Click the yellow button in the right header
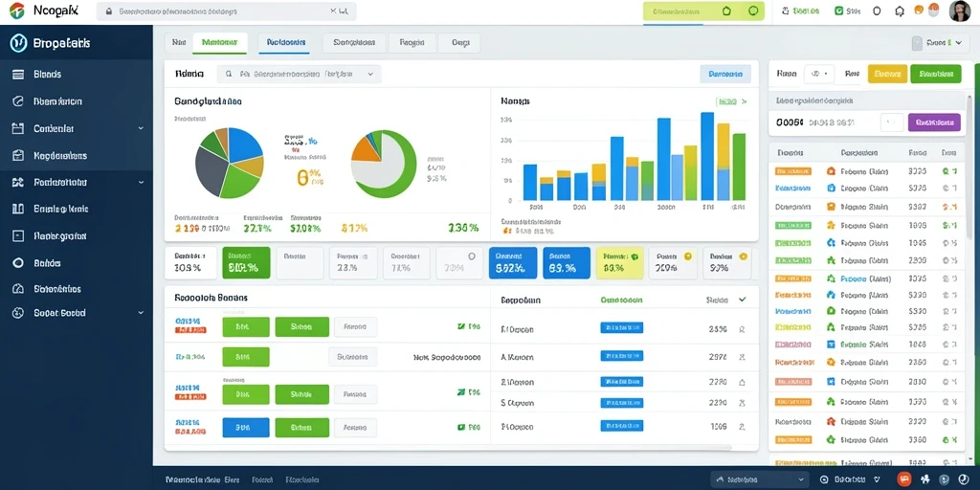 click(887, 74)
